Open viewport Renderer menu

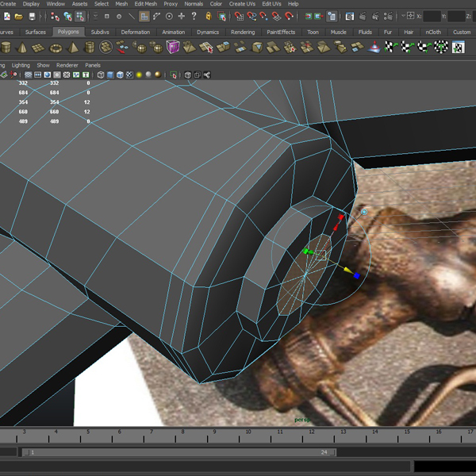[67, 65]
